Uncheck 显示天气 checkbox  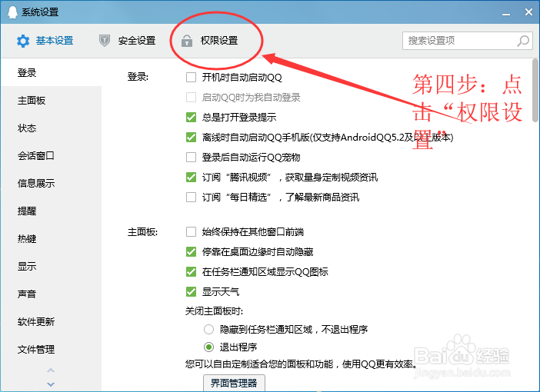[191, 291]
